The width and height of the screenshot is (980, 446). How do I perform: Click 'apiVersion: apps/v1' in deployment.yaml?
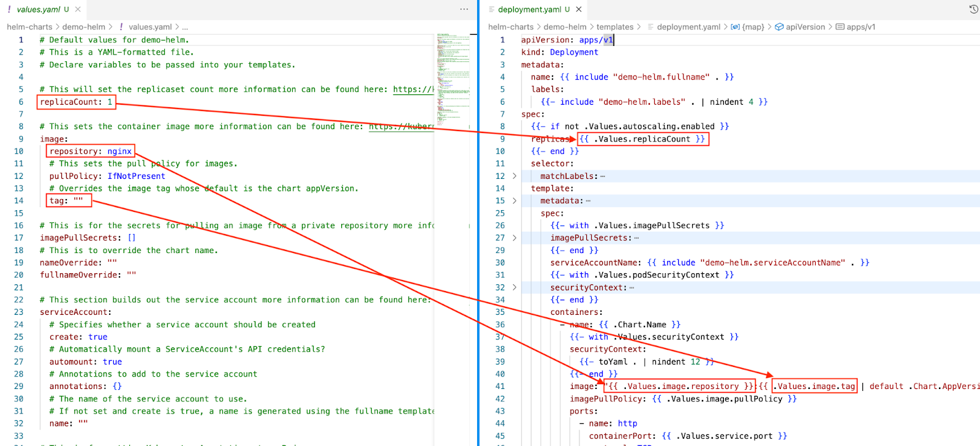[x=567, y=40]
